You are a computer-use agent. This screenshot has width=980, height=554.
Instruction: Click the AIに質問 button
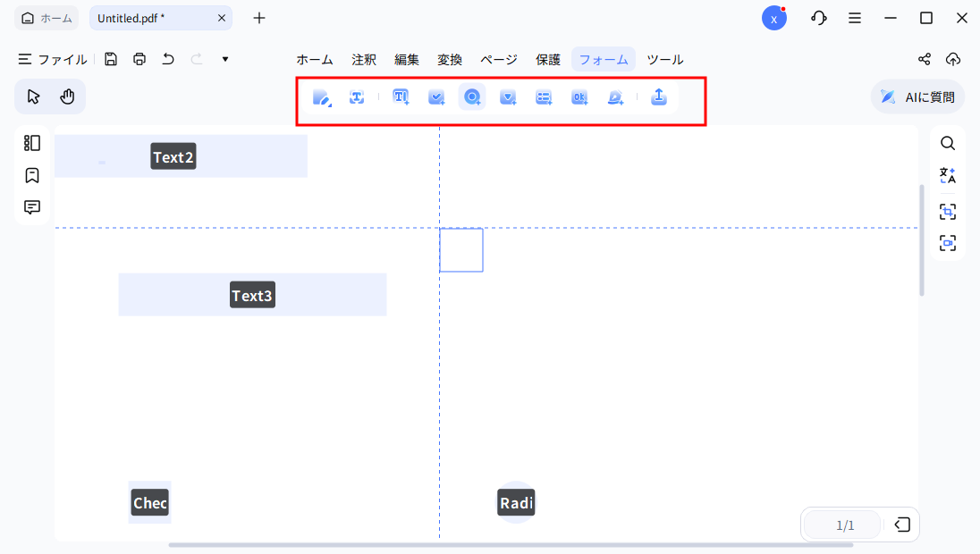917,97
